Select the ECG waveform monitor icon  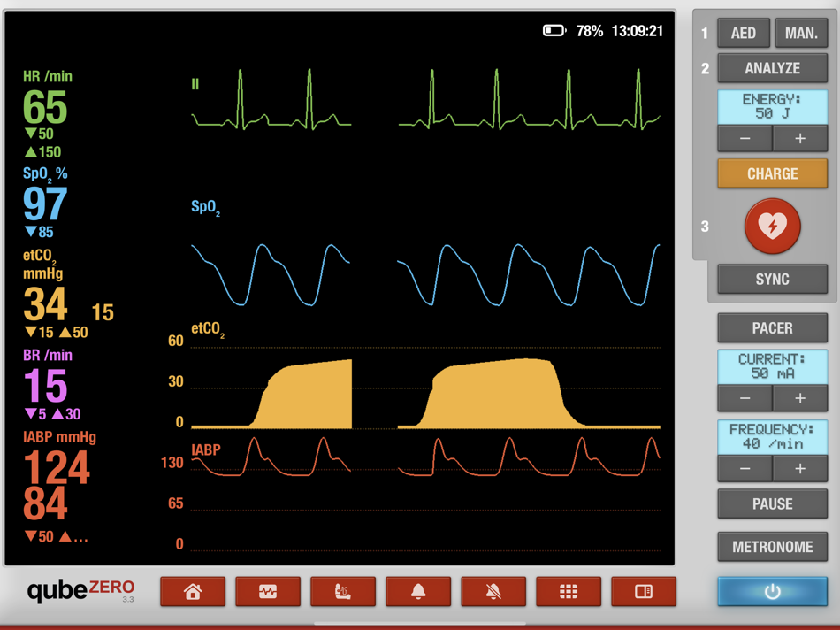tap(268, 591)
